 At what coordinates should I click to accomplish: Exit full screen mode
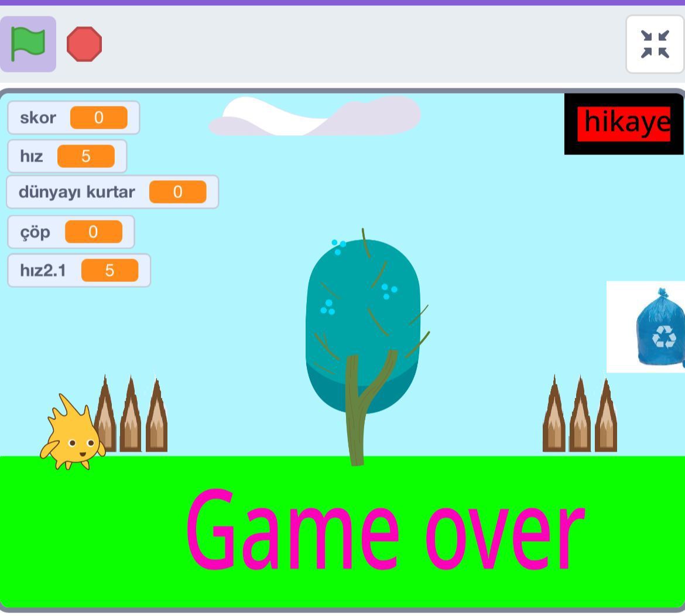[655, 44]
